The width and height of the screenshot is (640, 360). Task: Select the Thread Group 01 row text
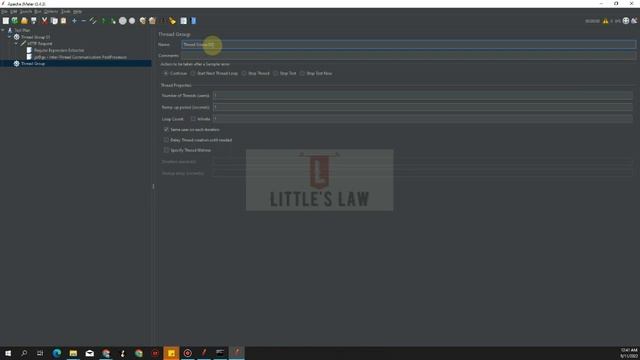point(36,37)
